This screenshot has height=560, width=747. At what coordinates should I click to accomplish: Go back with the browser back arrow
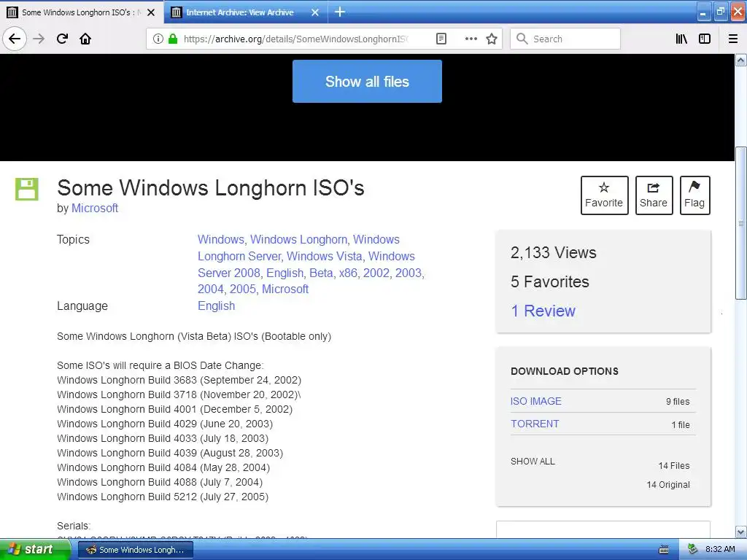[15, 39]
